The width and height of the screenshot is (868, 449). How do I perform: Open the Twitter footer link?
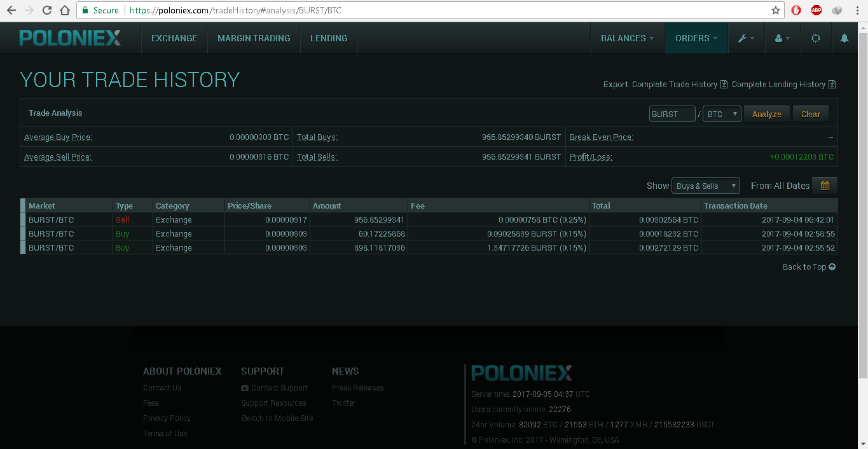tap(344, 403)
